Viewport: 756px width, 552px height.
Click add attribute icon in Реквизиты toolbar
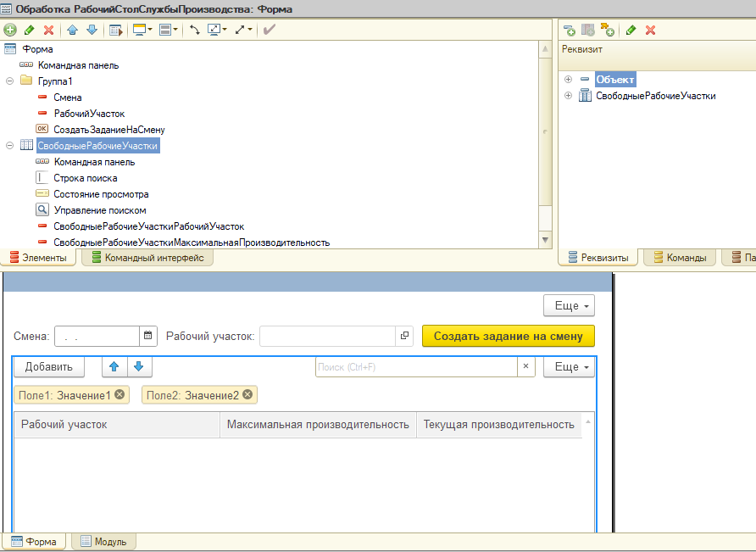(x=570, y=30)
